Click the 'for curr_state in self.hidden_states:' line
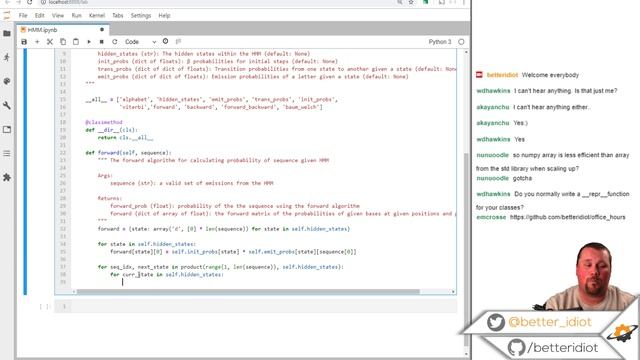 click(167, 275)
